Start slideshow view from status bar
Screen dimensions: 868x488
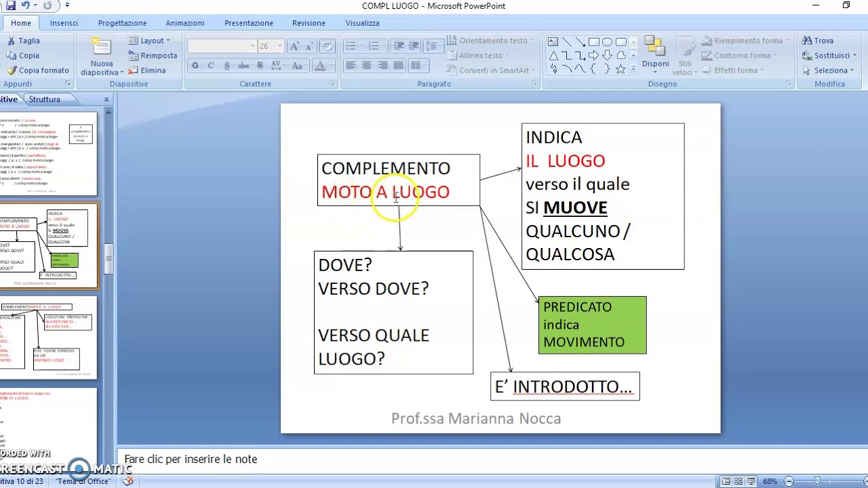751,481
